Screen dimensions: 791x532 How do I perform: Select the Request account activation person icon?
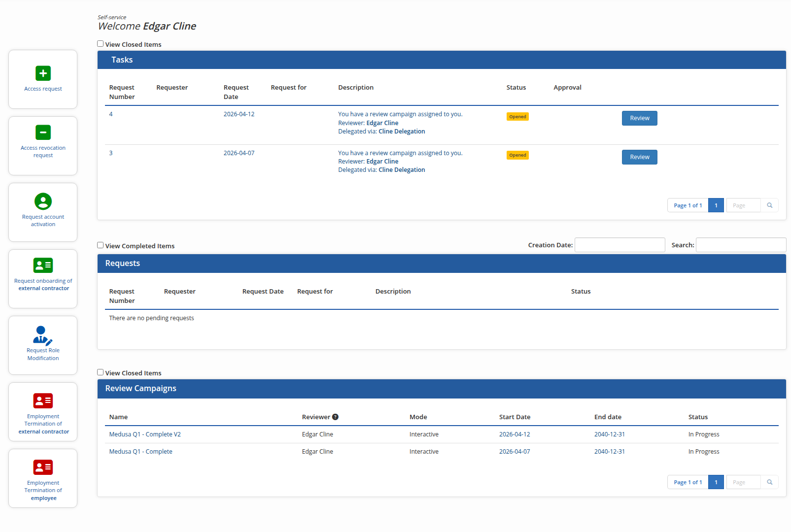43,201
